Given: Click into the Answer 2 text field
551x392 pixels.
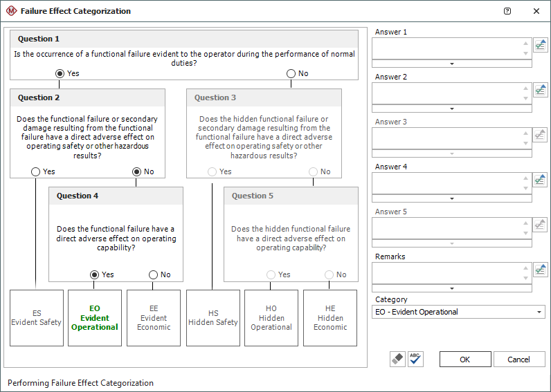Looking at the screenshot, I should click(446, 93).
